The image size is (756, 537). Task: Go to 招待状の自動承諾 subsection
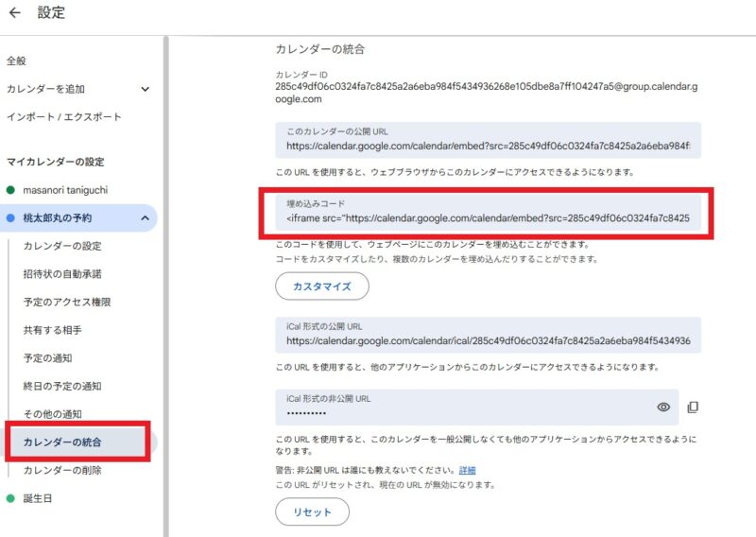point(62,274)
